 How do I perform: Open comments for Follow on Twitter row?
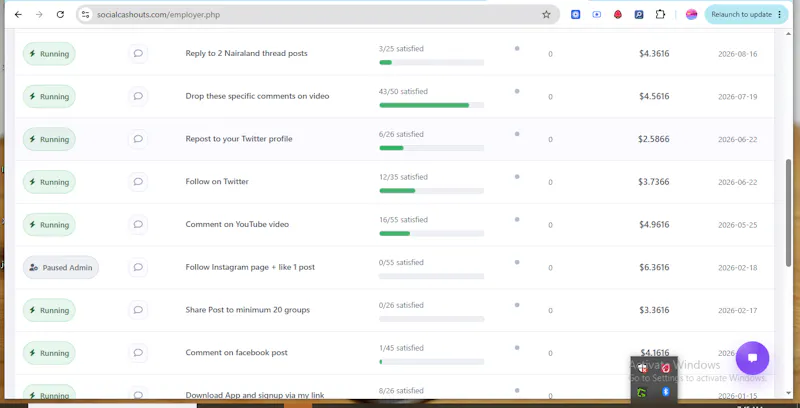click(x=138, y=182)
